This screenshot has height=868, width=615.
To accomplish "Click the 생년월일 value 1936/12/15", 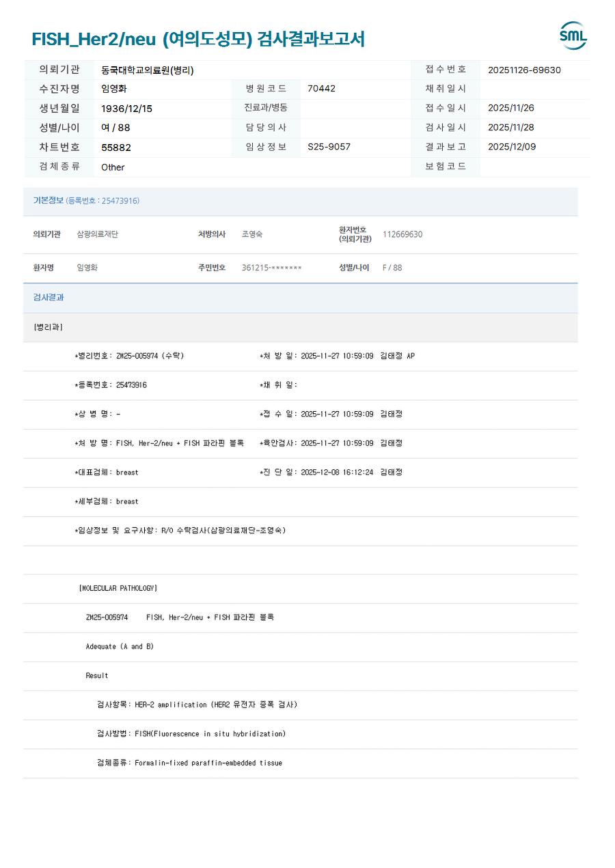I will pyautogui.click(x=127, y=109).
